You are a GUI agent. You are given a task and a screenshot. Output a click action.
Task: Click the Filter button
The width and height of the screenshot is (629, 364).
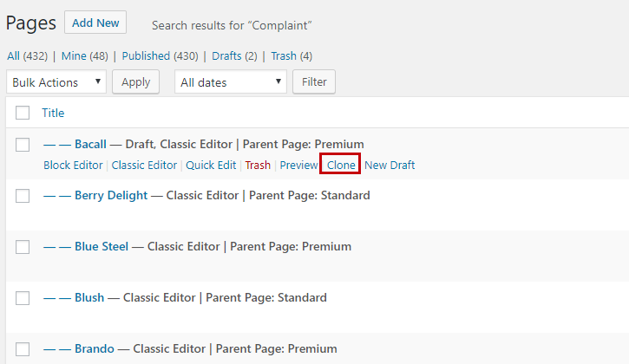coord(314,82)
